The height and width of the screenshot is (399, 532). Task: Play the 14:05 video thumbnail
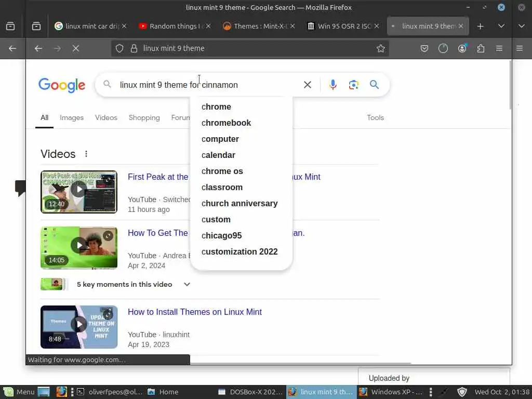coord(79,248)
